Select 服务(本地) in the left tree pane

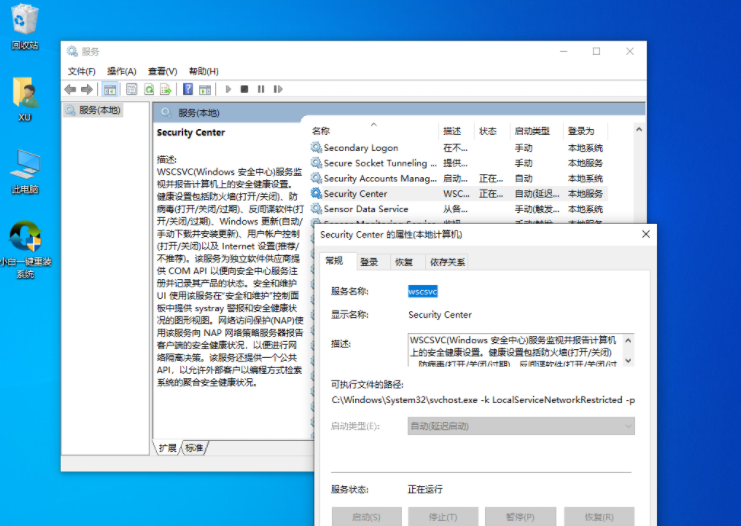[98, 110]
